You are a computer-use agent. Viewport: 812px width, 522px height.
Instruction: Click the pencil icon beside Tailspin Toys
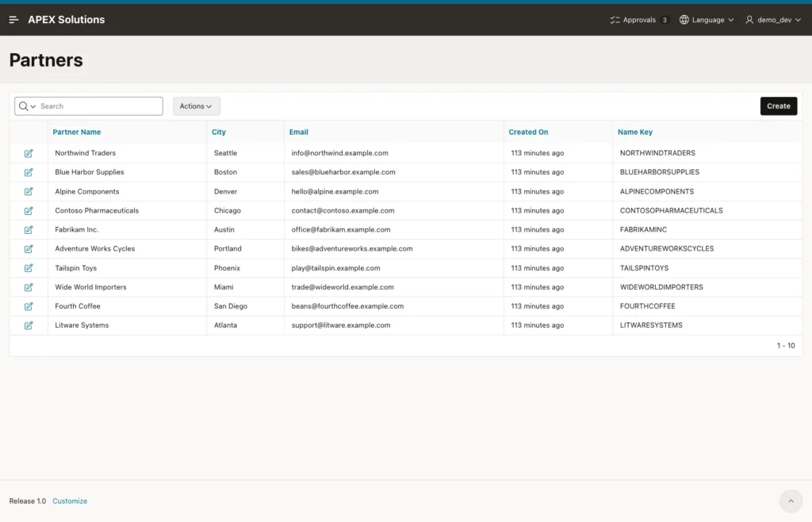click(29, 268)
